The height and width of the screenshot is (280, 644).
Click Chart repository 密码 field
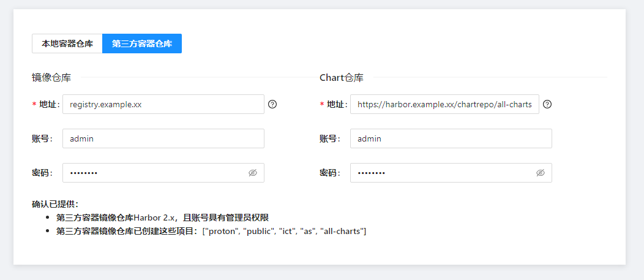point(451,173)
